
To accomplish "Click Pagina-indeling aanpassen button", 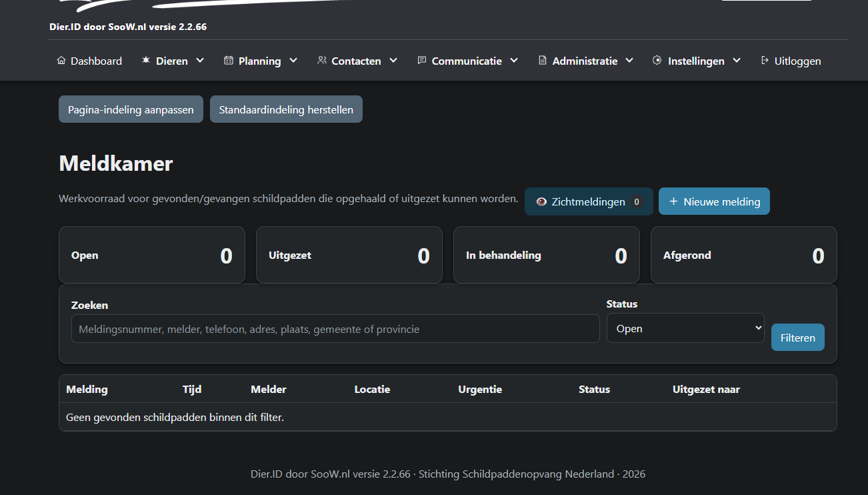I will point(131,109).
